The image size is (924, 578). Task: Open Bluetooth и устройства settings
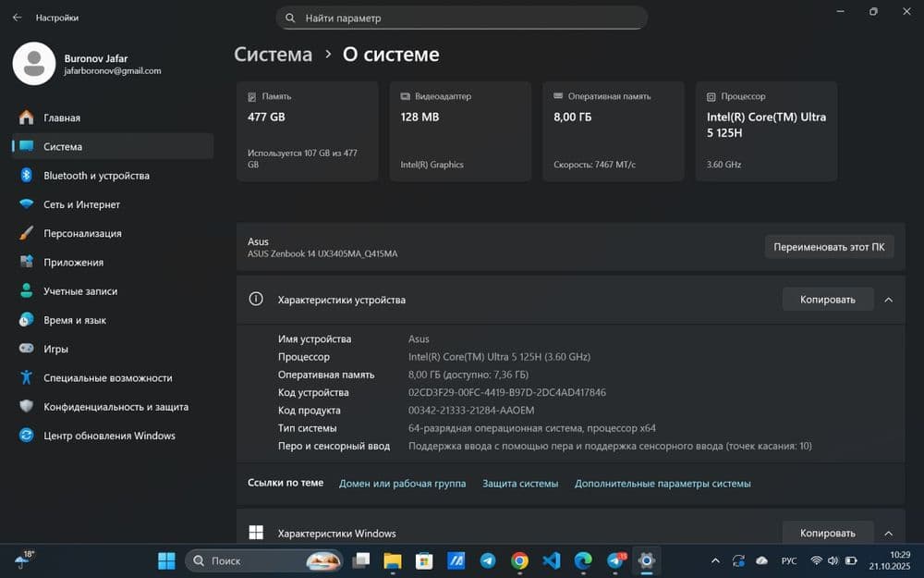coord(113,175)
